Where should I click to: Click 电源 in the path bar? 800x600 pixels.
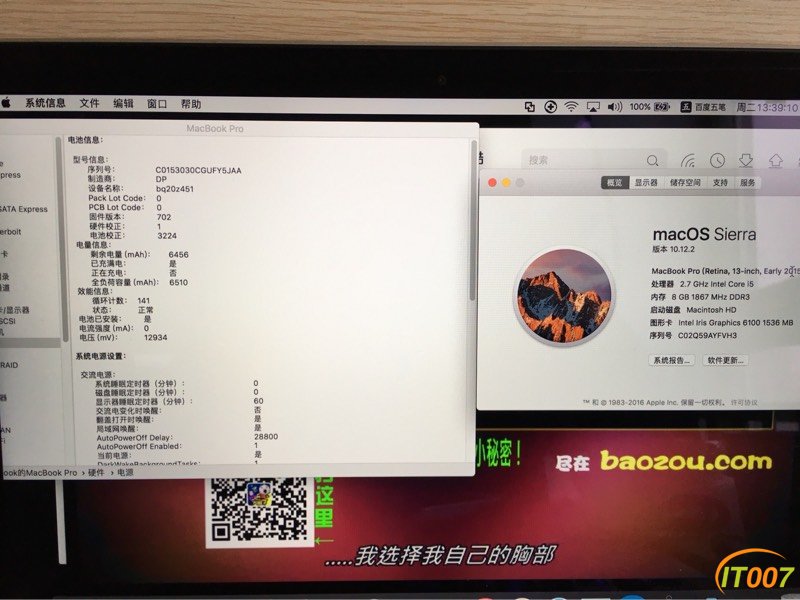pos(125,472)
